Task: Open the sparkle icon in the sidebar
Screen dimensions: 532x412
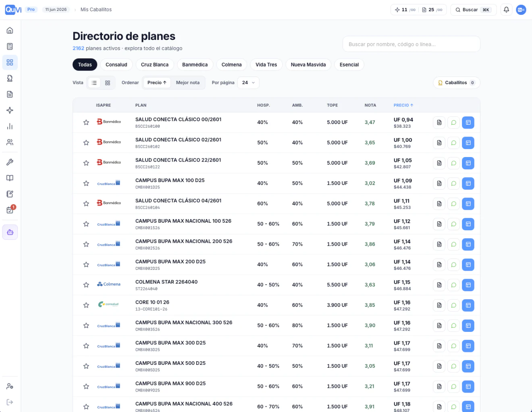Action: pos(10,110)
